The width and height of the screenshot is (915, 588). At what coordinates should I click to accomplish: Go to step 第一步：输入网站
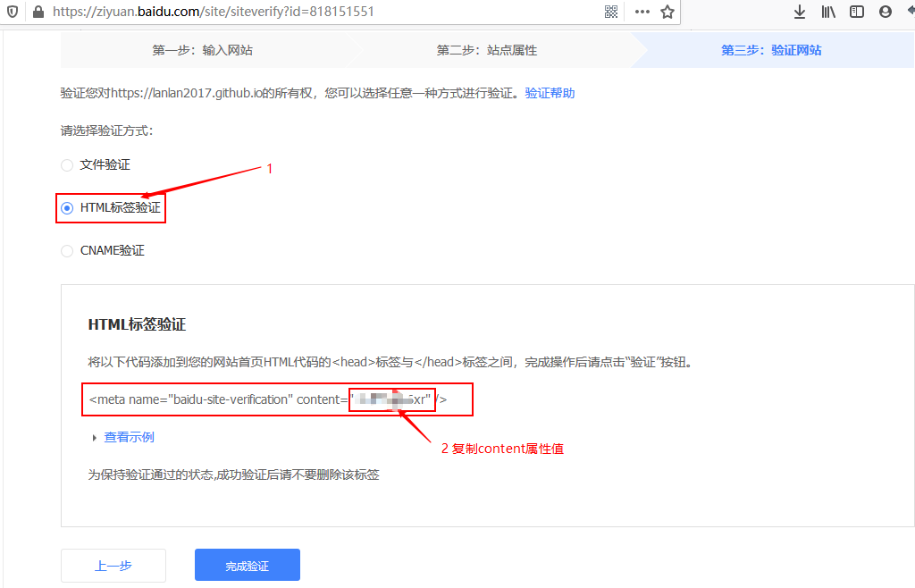click(x=203, y=50)
